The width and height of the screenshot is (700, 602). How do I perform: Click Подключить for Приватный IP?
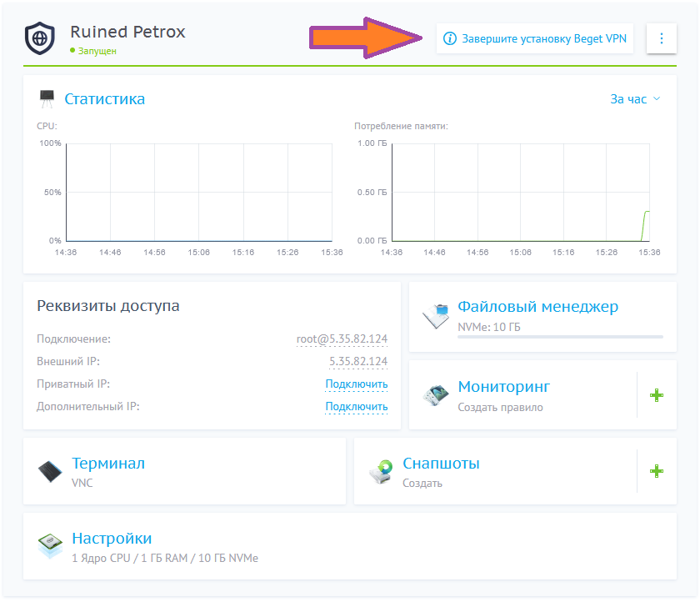click(357, 384)
